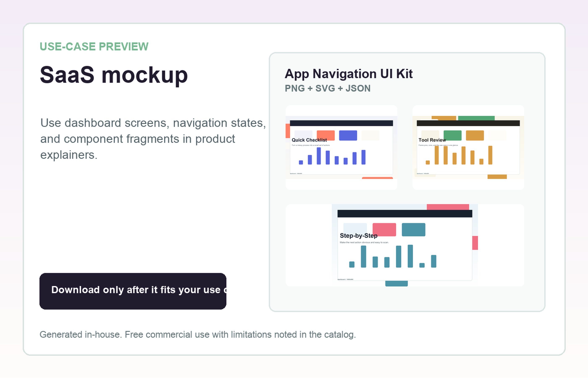Open the Quick Checklist dashboard thumbnail
This screenshot has width=588, height=378.
[x=341, y=147]
